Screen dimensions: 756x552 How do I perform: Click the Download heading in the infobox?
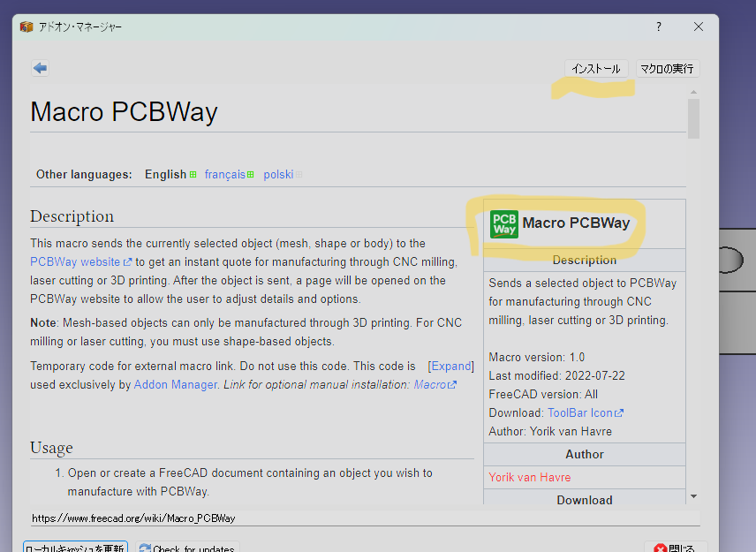click(x=585, y=500)
